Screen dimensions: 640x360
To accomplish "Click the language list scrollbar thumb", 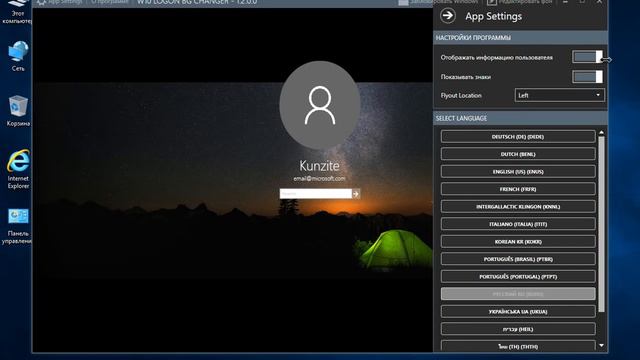I will point(601,224).
